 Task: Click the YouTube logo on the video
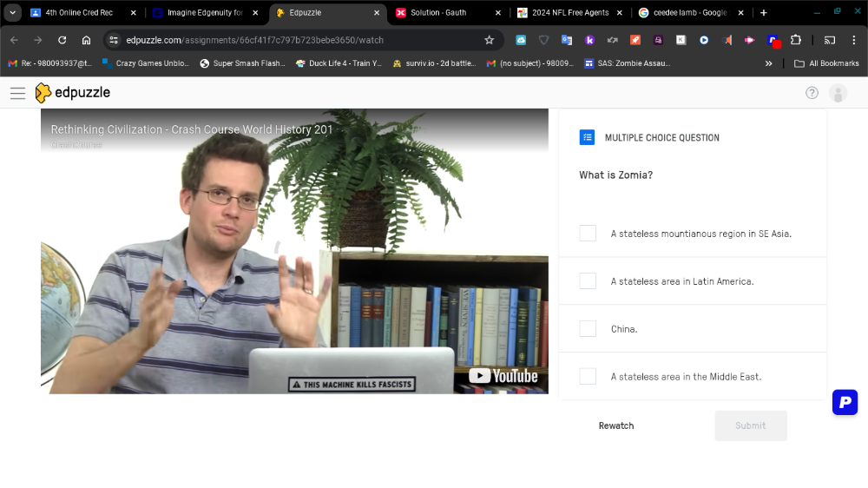coord(503,376)
